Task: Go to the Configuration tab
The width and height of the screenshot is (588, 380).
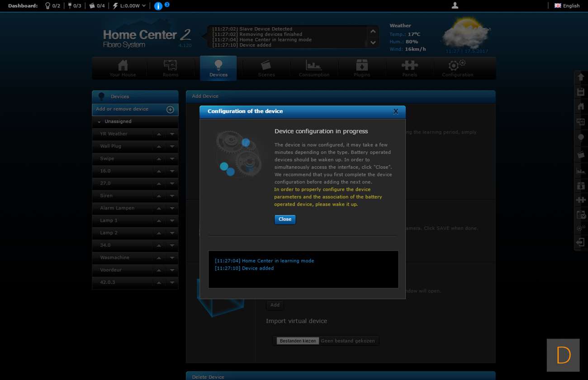Action: [x=458, y=68]
